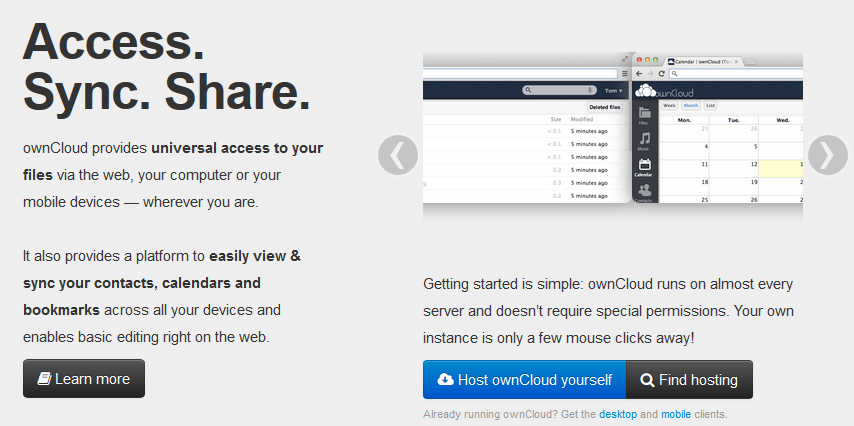This screenshot has width=854, height=426.
Task: Click the Size column header
Action: tap(556, 119)
